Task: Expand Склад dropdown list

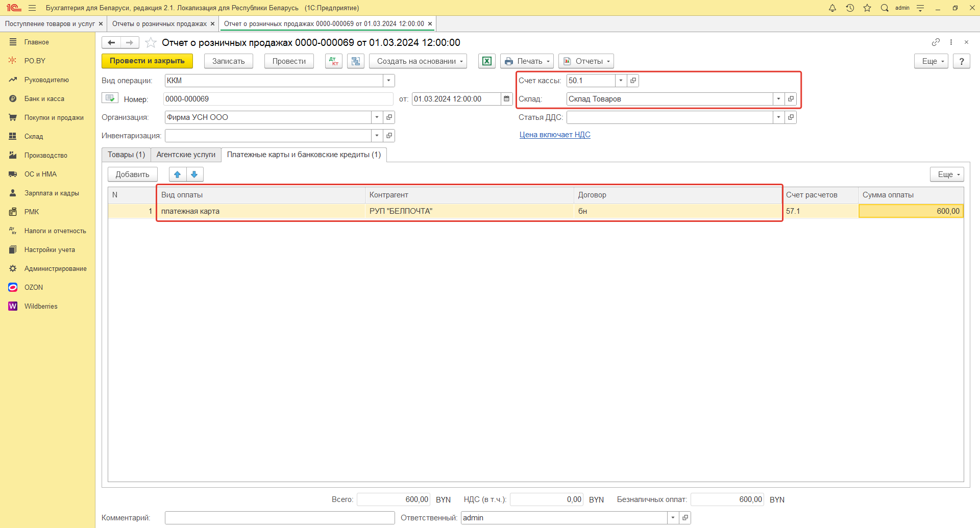Action: [x=778, y=99]
